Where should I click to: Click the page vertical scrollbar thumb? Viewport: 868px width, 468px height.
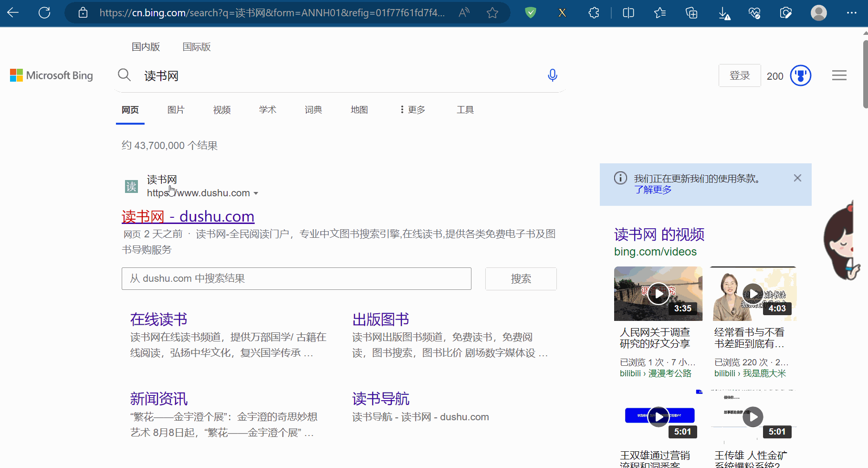point(865,74)
